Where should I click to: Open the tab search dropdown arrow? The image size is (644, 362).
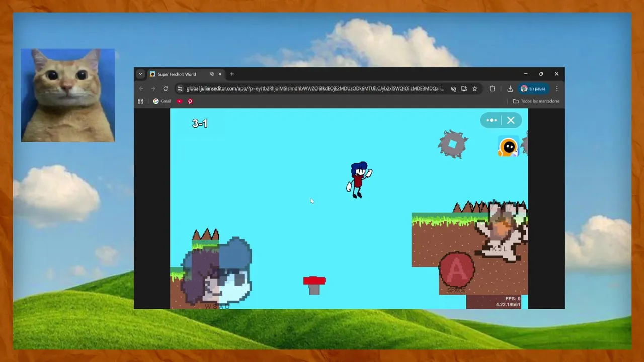140,74
